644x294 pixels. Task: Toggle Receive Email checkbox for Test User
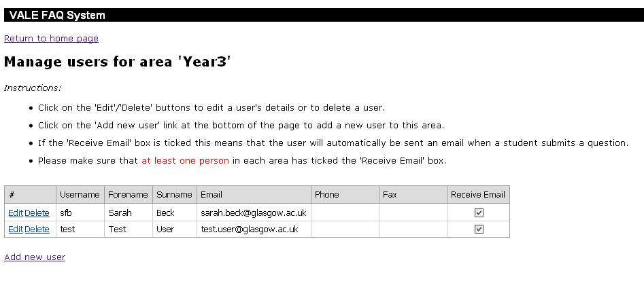click(479, 229)
